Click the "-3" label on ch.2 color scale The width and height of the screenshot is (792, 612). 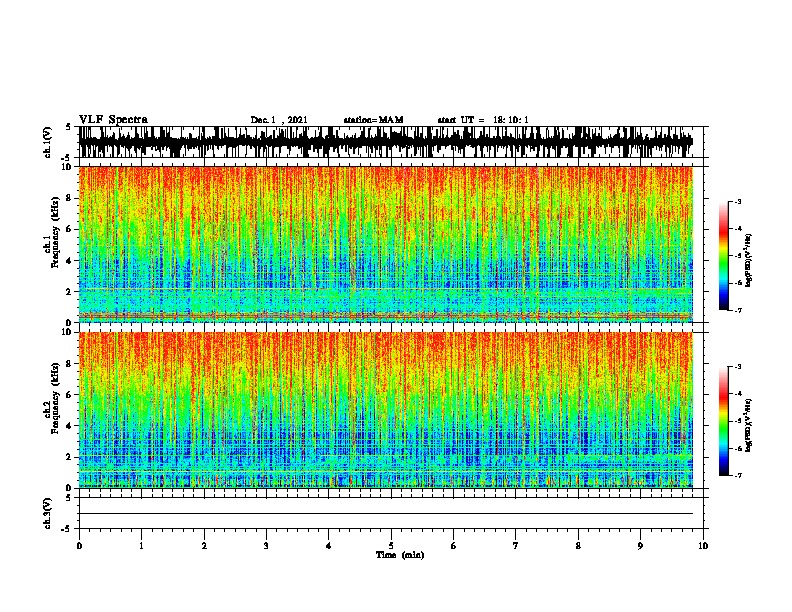tap(737, 367)
